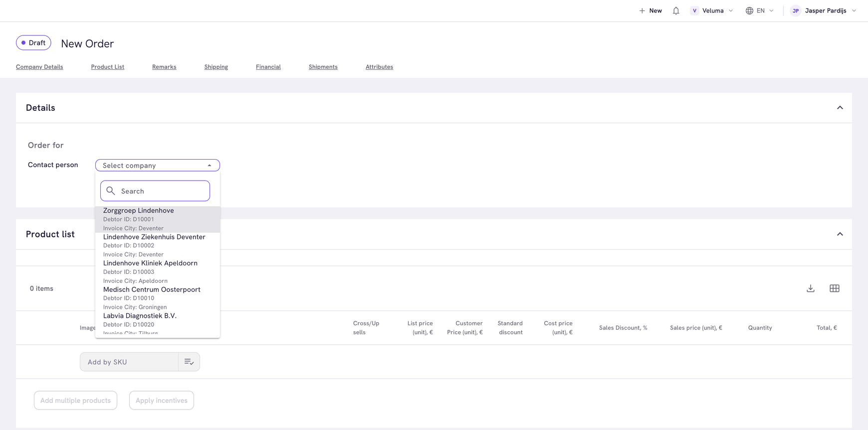Image resolution: width=868 pixels, height=430 pixels.
Task: Collapse the Product list section chevron
Action: coord(840,234)
